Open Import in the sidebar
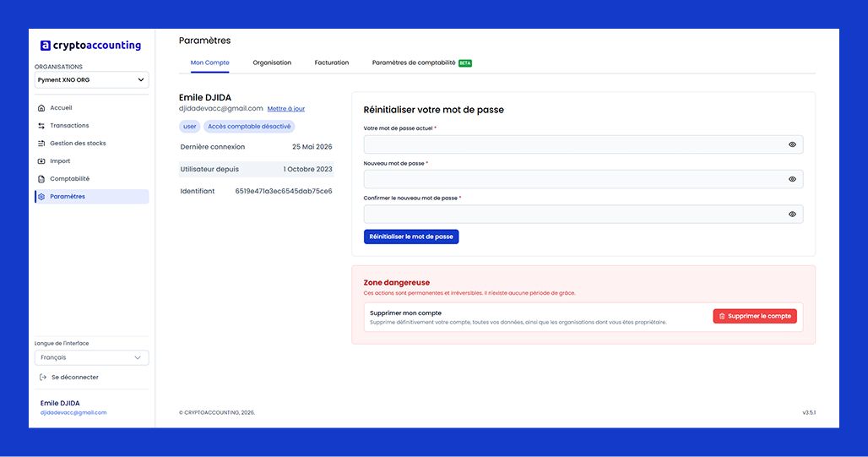 point(91,161)
